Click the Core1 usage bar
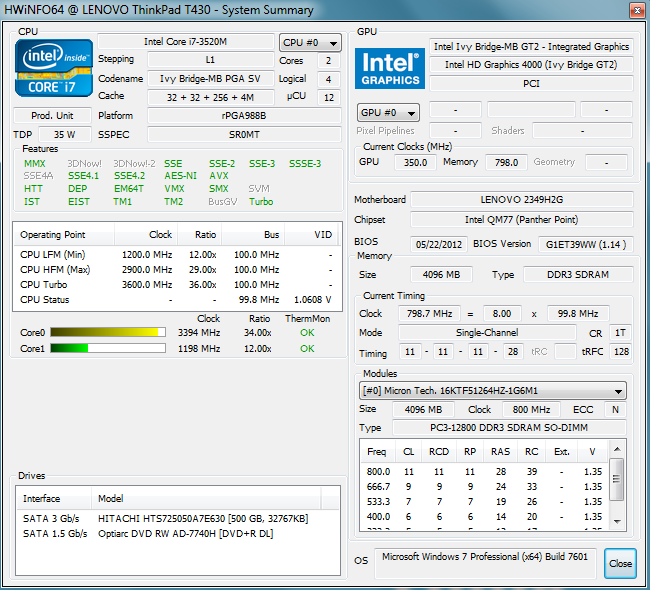 (108, 348)
